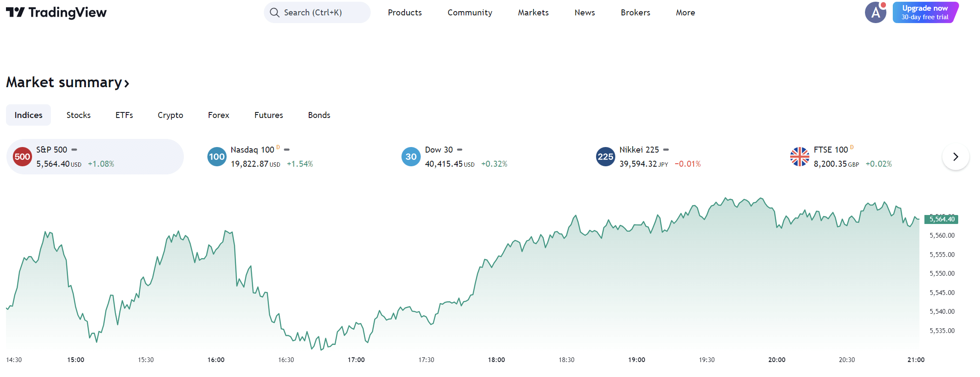The height and width of the screenshot is (377, 980).
Task: Open the user profile avatar
Action: point(875,12)
